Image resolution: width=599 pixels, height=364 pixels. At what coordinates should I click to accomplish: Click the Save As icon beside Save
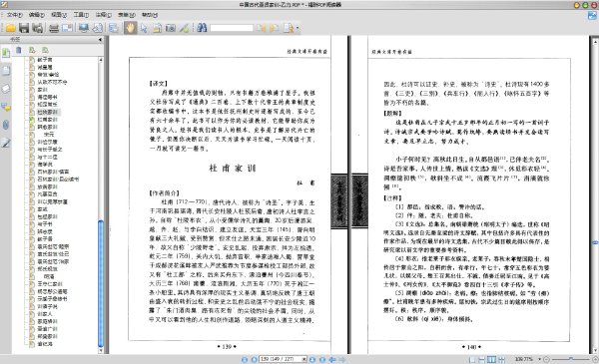click(38, 28)
